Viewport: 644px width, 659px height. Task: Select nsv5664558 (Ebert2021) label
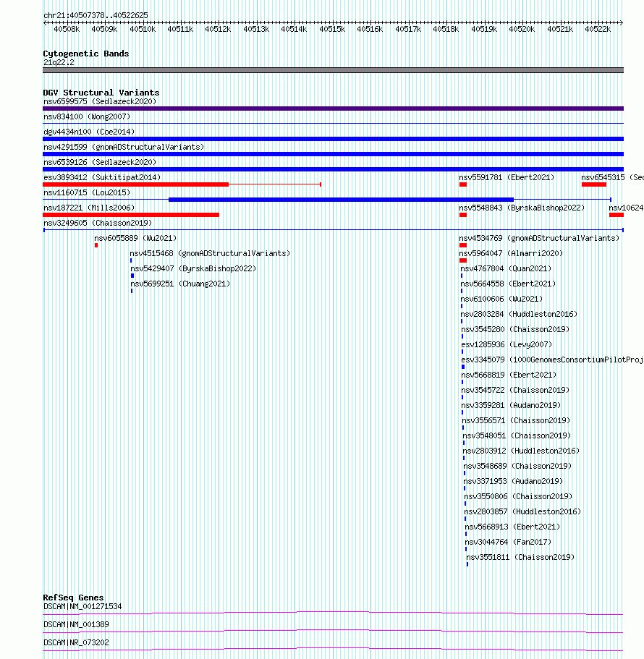(x=508, y=284)
